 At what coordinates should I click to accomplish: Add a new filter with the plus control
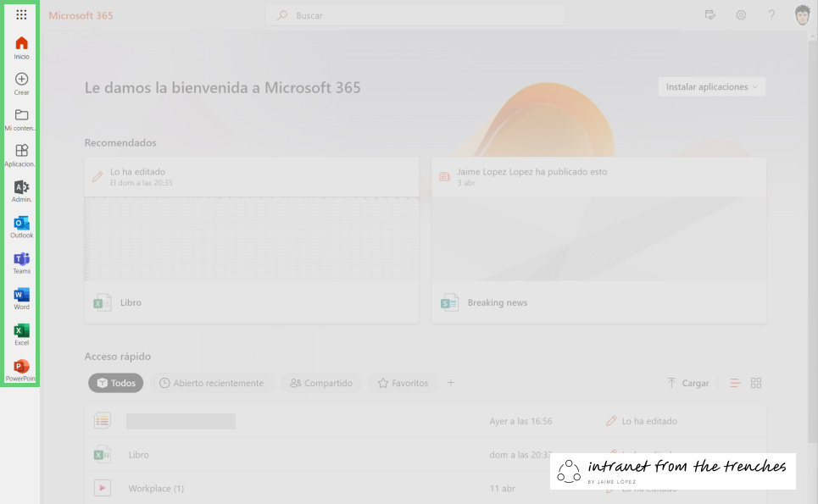point(451,383)
